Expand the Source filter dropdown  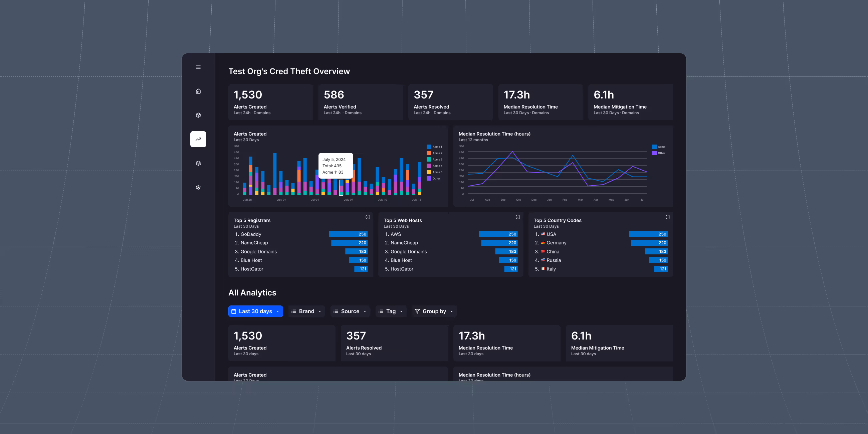(x=350, y=311)
